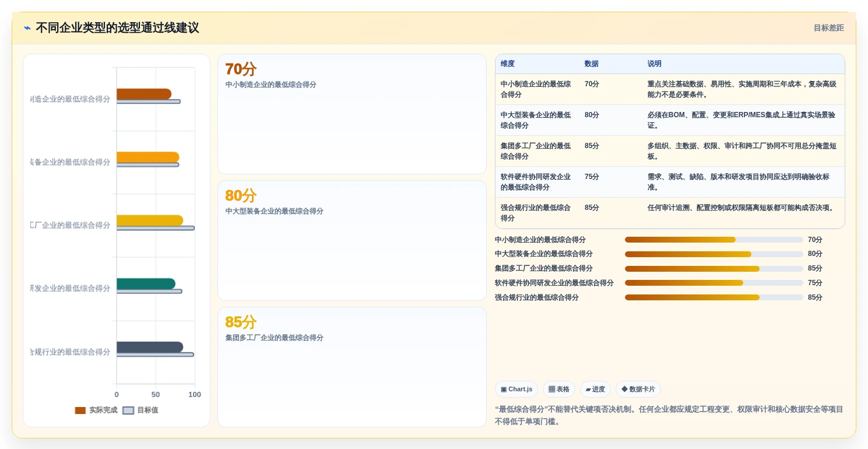Click the x-axis label 100

(195, 395)
